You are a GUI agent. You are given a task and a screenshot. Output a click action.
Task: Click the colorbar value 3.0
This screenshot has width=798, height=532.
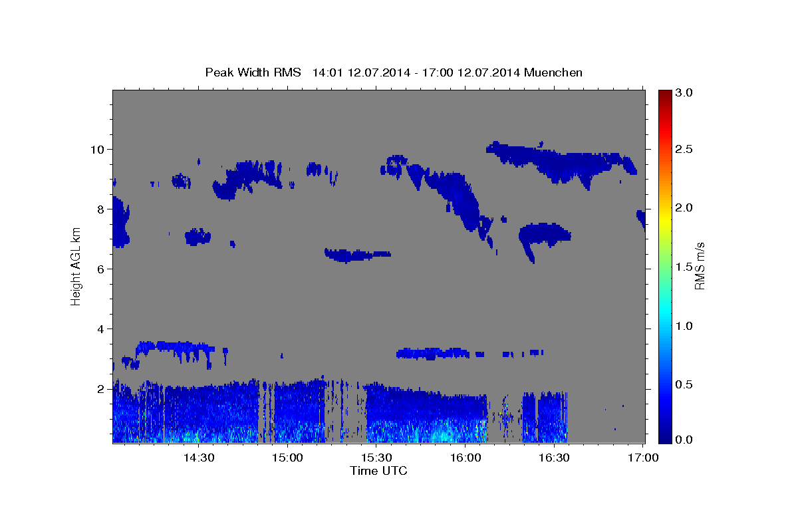click(x=685, y=92)
